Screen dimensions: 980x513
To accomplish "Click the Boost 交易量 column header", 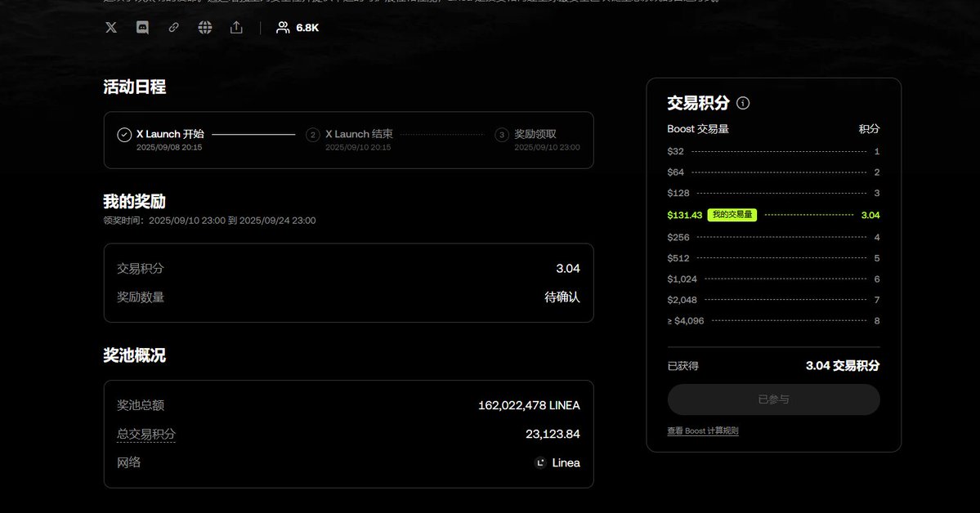I will [698, 129].
